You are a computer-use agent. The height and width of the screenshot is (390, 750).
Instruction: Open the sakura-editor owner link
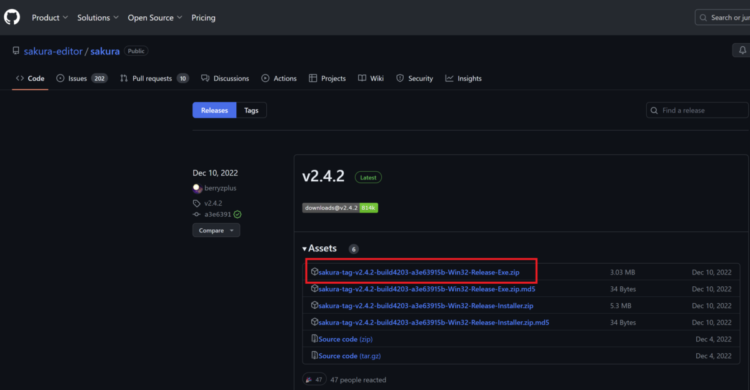click(x=53, y=51)
